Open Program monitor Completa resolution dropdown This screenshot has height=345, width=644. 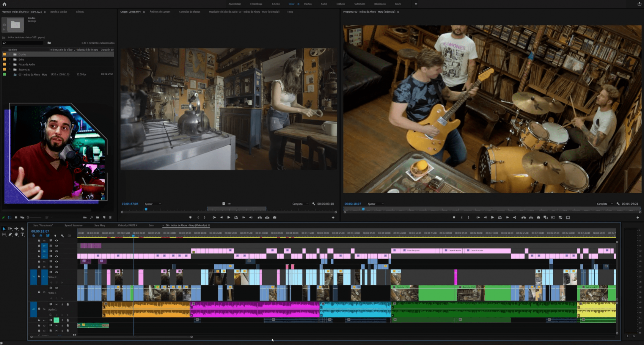605,204
